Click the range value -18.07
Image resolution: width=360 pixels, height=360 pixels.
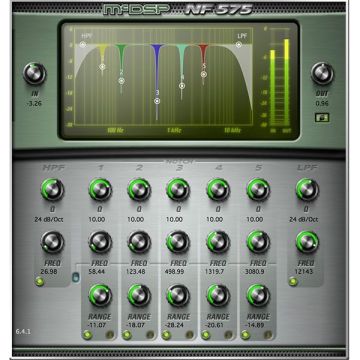(x=135, y=324)
